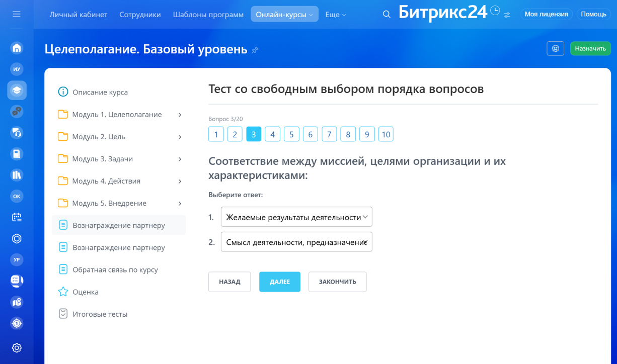Open the hamburger menu in top-left
Image resolution: width=617 pixels, height=364 pixels.
(x=17, y=14)
